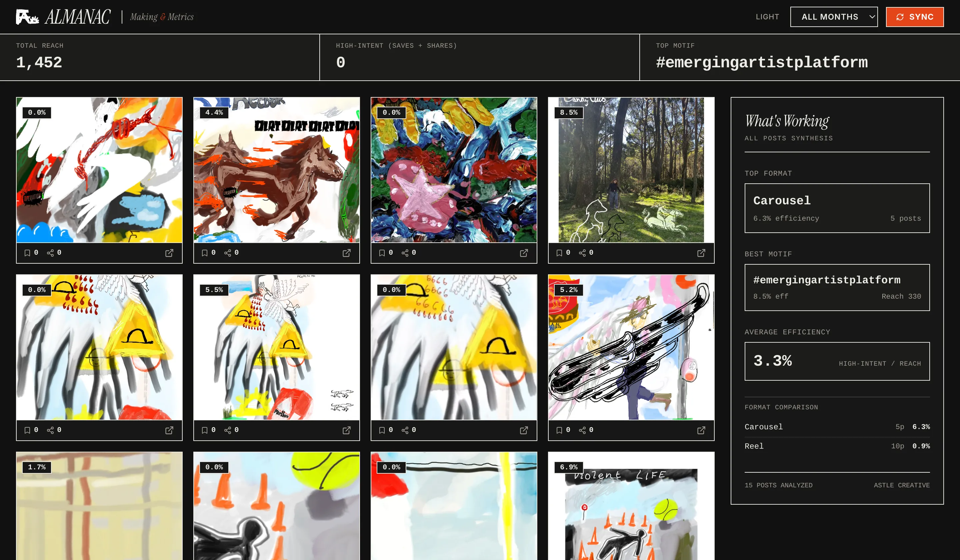This screenshot has height=560, width=960.
Task: Bookmark icon on the 4.4% horse post
Action: click(x=205, y=253)
